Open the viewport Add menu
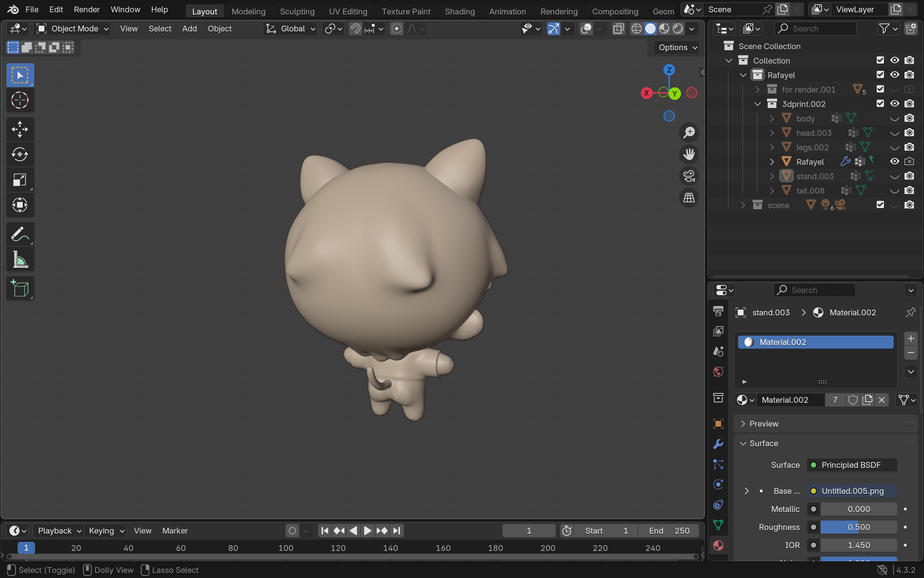Screen dimensions: 924x578 click(x=189, y=29)
